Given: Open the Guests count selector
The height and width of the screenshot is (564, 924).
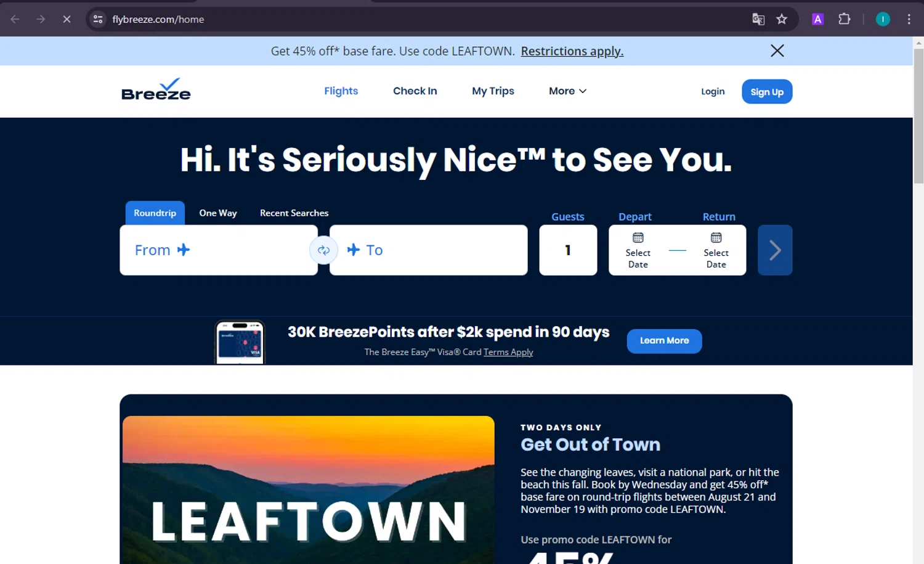Looking at the screenshot, I should coord(568,250).
